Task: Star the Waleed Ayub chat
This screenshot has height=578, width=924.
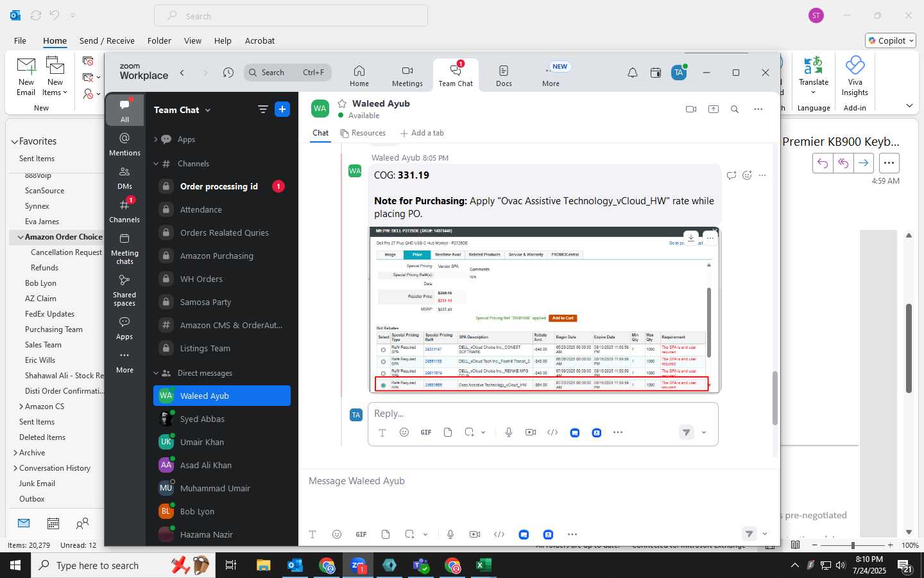Action: 342,103
